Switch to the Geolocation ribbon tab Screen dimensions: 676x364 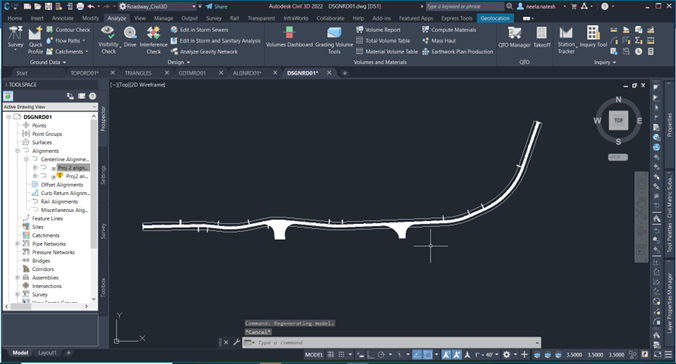(494, 18)
